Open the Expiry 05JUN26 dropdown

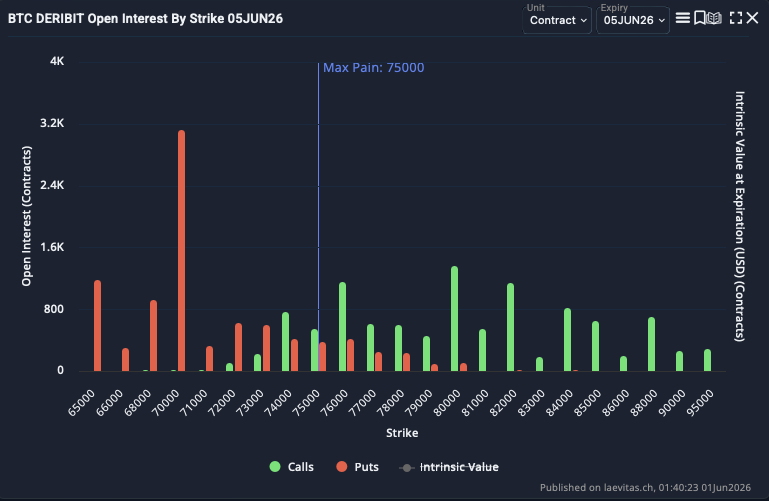(633, 20)
